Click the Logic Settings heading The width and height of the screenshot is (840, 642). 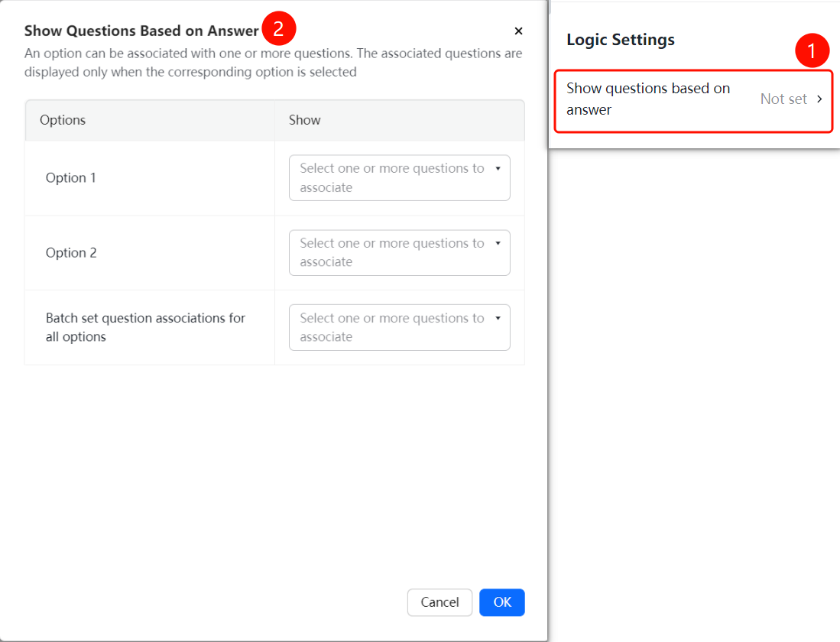[x=621, y=40]
